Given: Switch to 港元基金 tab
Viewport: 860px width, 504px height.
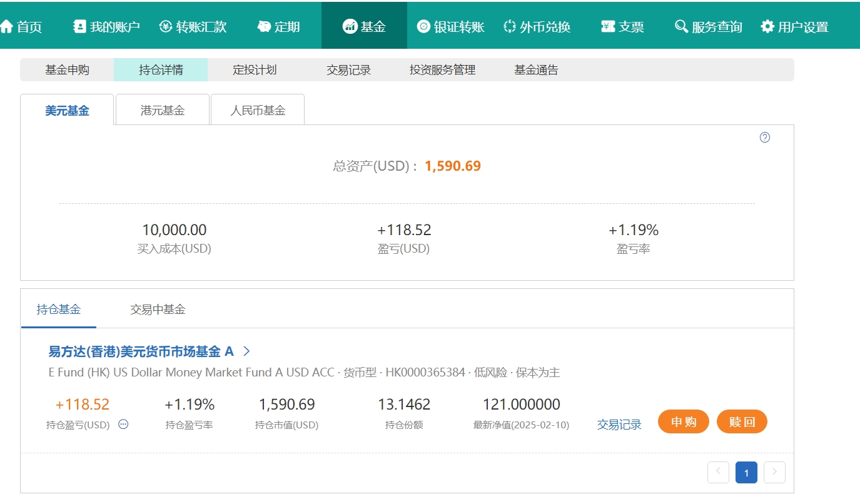Looking at the screenshot, I should click(163, 111).
